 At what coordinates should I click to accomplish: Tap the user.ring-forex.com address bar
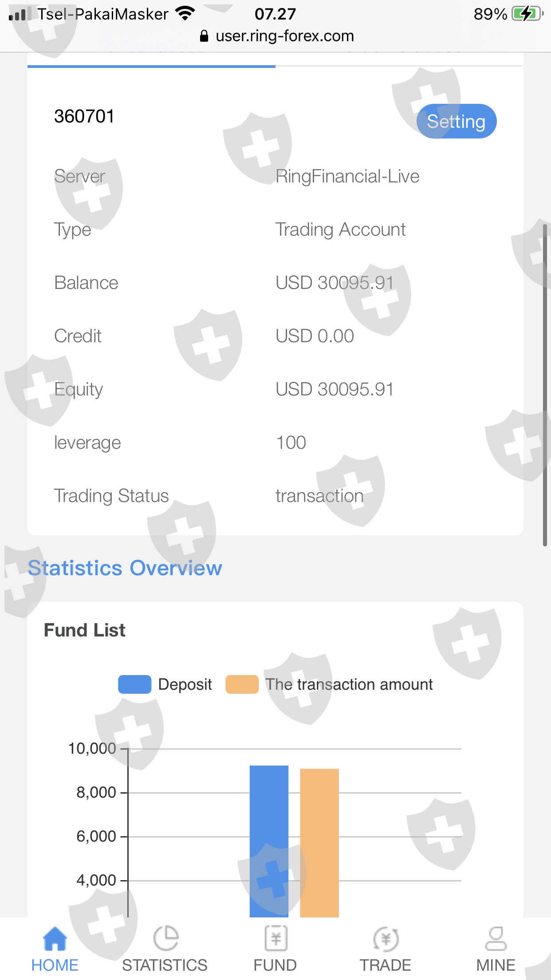(x=284, y=36)
